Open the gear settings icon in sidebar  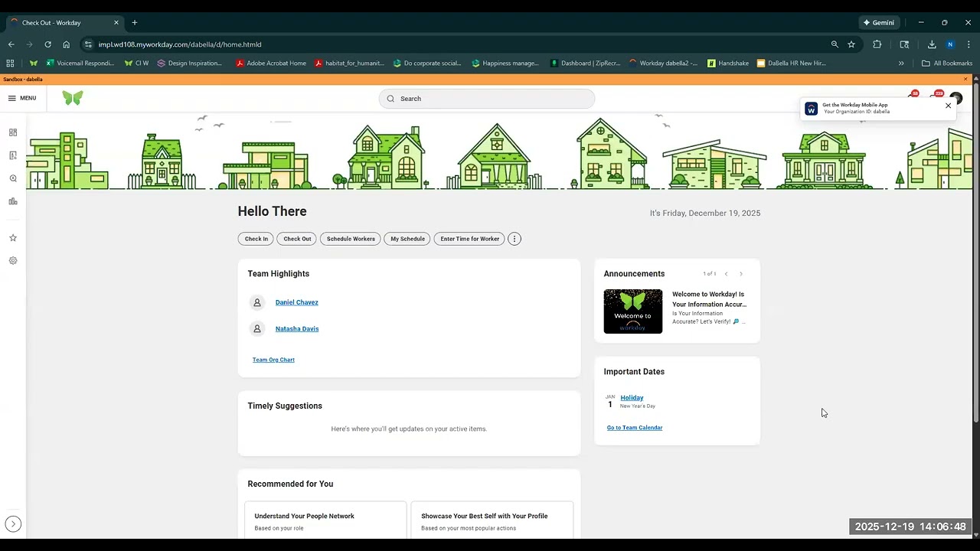(13, 261)
